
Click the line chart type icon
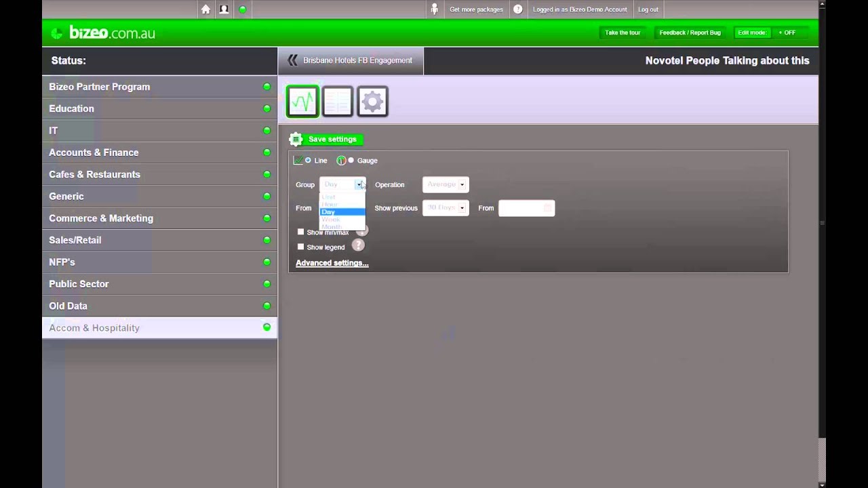pos(298,161)
